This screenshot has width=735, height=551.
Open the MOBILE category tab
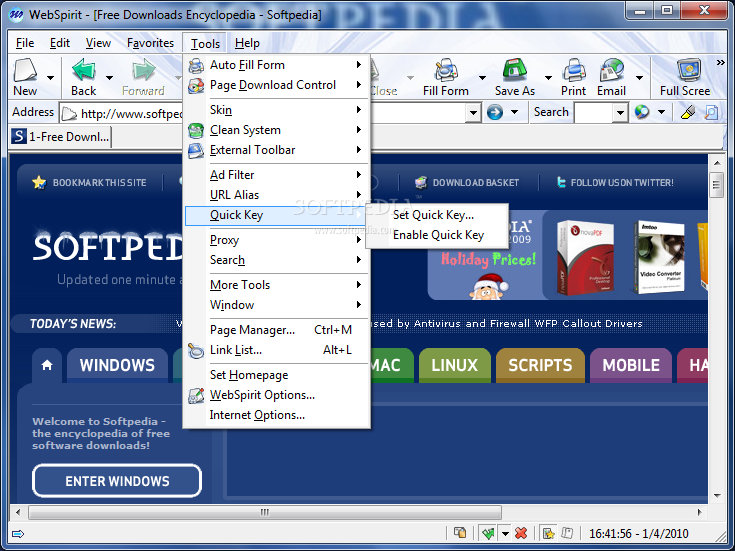(x=631, y=365)
